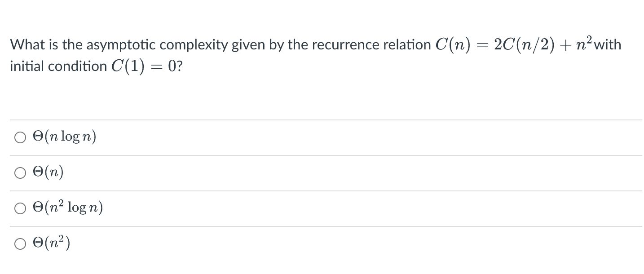Click the Θ(n) answer label text
Screen dimensions: 644x274
tap(48, 172)
